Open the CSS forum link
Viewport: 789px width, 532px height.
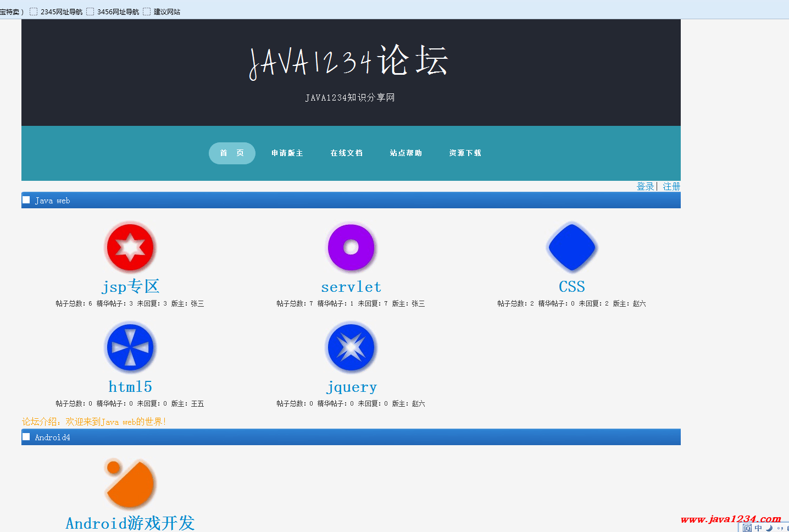click(572, 287)
